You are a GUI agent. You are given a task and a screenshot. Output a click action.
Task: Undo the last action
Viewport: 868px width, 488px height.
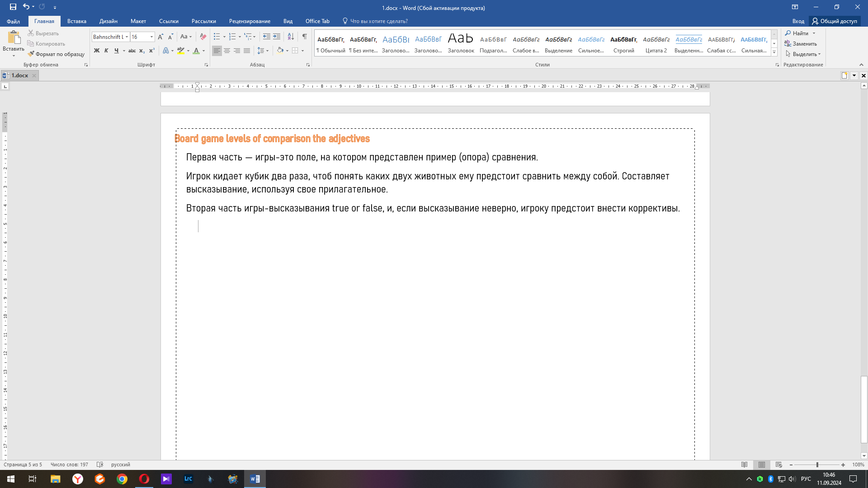(26, 7)
